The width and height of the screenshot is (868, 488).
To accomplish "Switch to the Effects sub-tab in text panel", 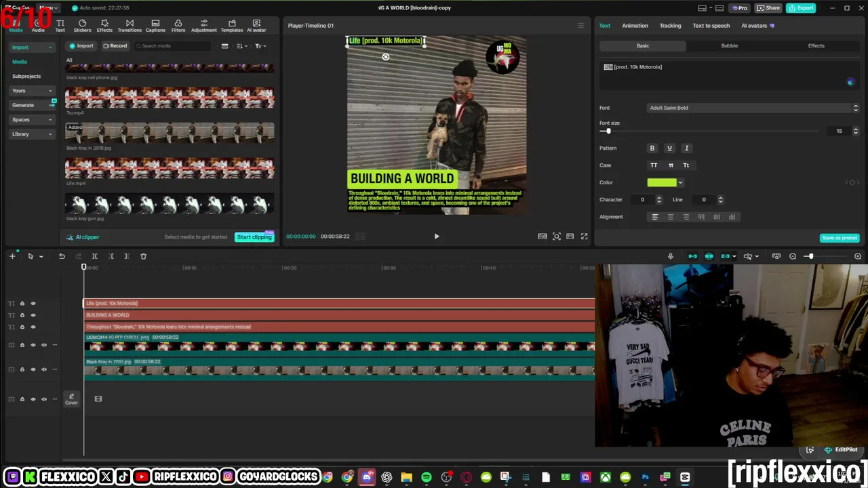I will pyautogui.click(x=816, y=46).
